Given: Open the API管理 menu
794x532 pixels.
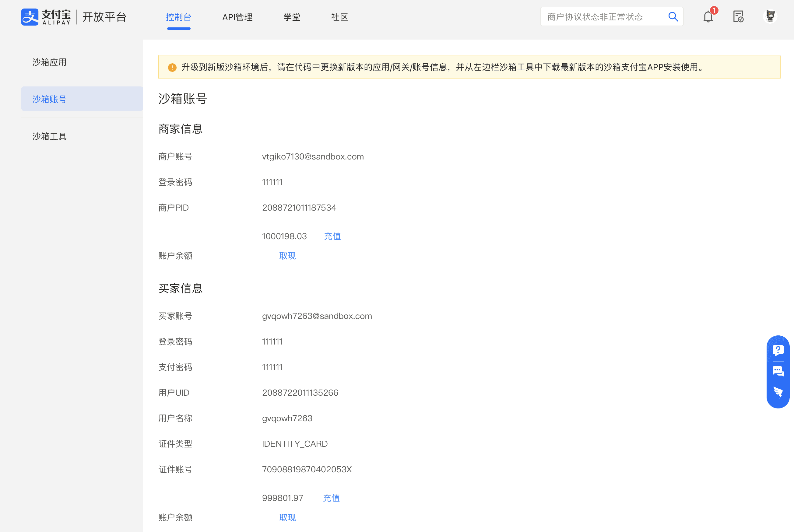Looking at the screenshot, I should pos(237,17).
